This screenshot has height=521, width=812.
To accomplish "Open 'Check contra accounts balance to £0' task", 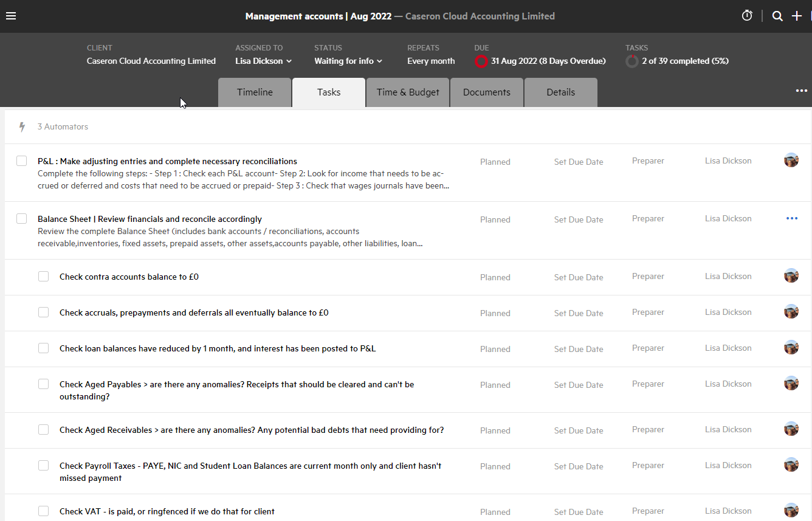I will [x=129, y=277].
